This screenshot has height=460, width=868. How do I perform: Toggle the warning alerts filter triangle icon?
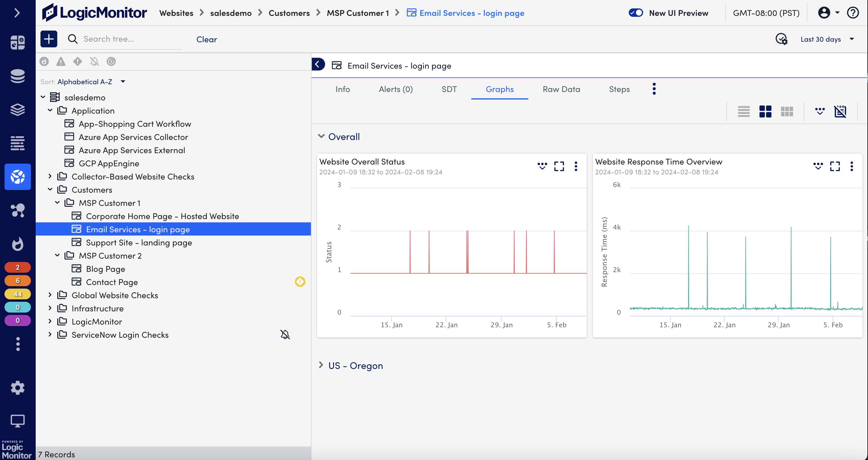[61, 62]
